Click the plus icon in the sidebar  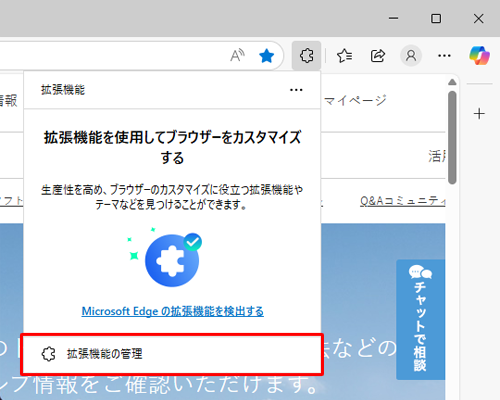(479, 114)
